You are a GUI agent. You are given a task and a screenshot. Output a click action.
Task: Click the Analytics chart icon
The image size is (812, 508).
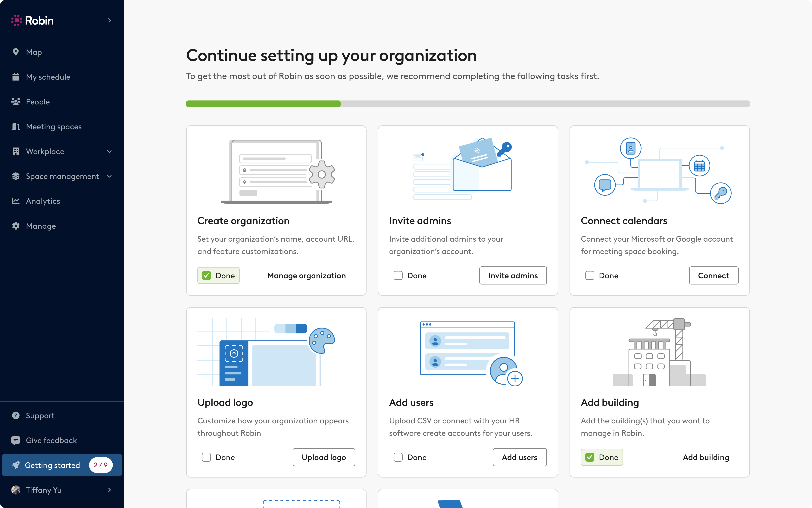[16, 201]
